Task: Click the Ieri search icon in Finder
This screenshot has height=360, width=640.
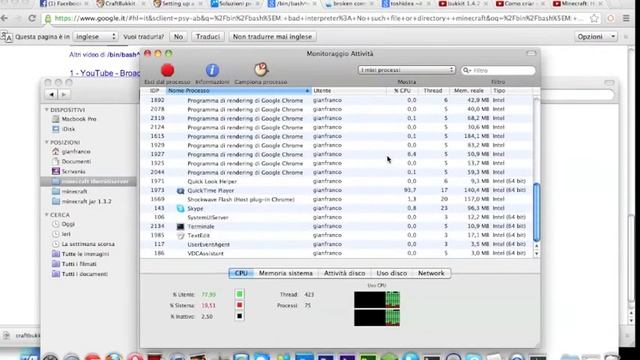Action: [56, 234]
